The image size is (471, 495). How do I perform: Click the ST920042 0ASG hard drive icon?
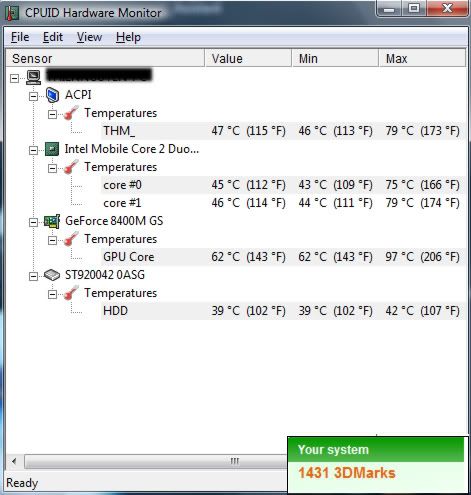[x=52, y=275]
